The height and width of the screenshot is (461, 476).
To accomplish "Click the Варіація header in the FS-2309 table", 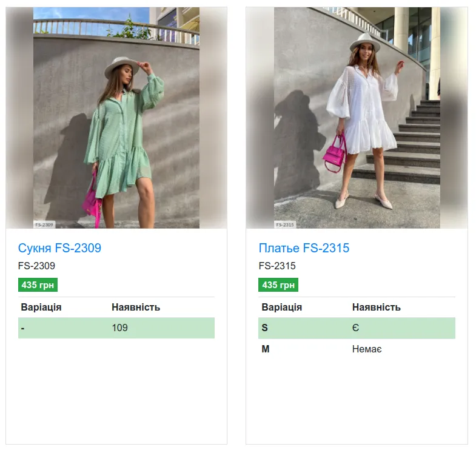I will (x=41, y=308).
